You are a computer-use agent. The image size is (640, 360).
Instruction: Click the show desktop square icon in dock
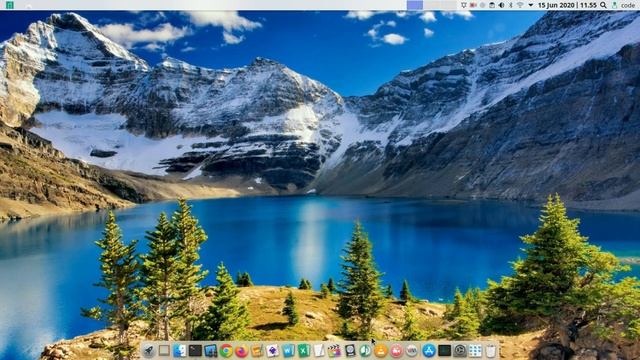pos(164,350)
